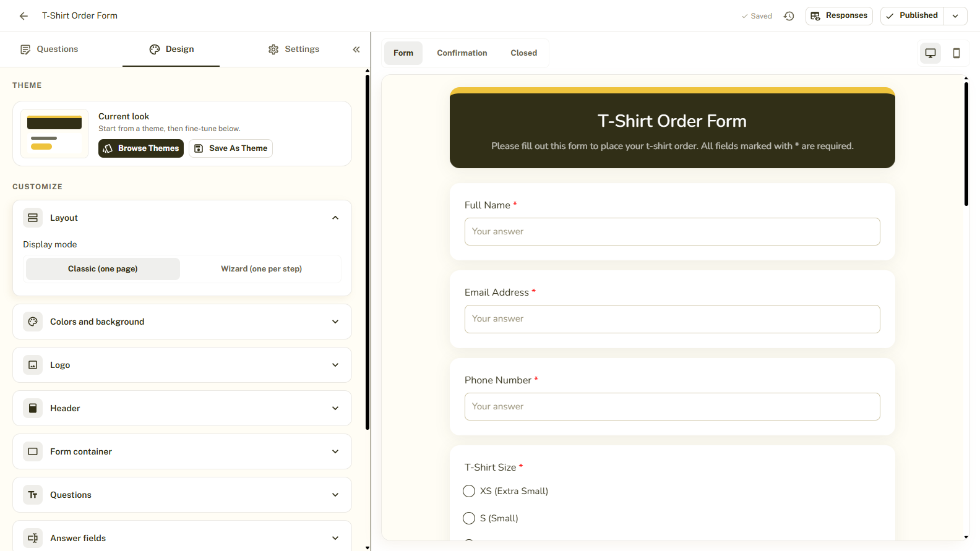Open the Responses button
Viewport: 980px width, 551px height.
(x=839, y=16)
